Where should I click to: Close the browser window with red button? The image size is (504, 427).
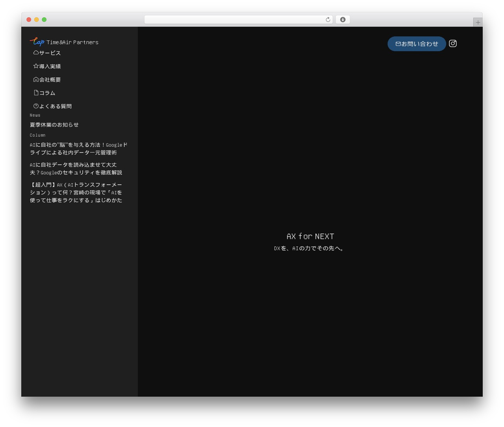click(29, 20)
